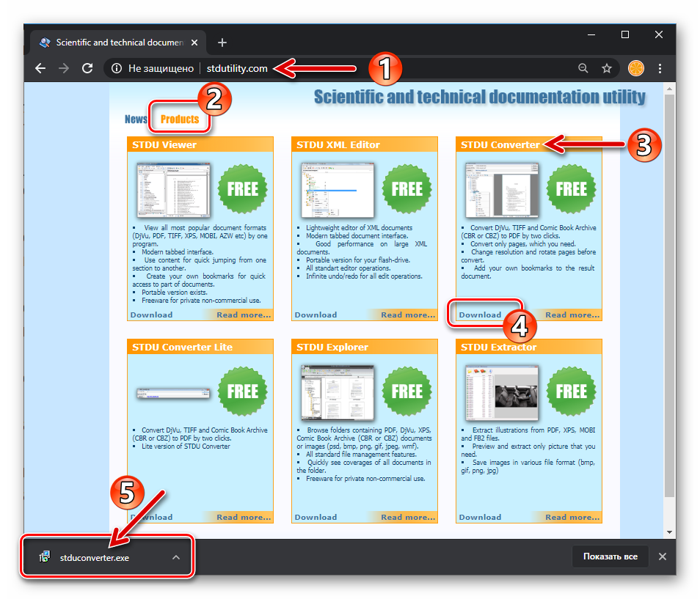Click the browser back arrow

[x=40, y=68]
